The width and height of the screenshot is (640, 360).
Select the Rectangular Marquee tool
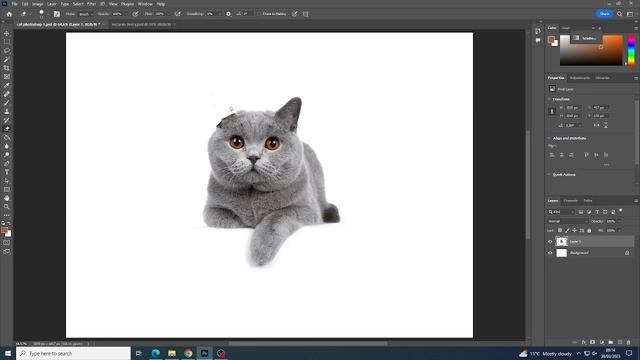click(7, 42)
